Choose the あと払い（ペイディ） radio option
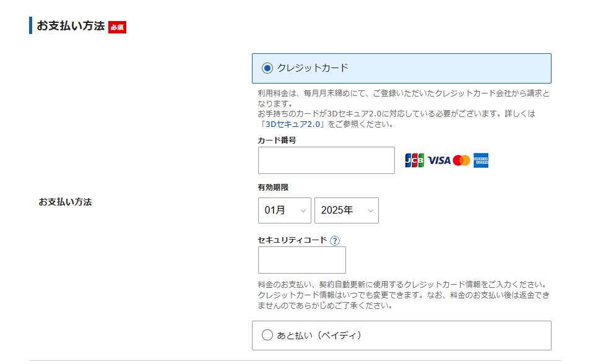 [x=267, y=335]
